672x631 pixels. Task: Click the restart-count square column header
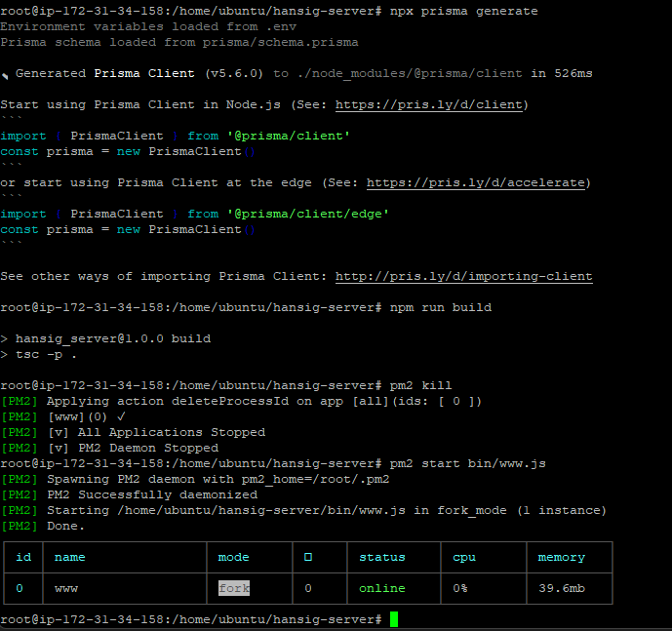[307, 557]
